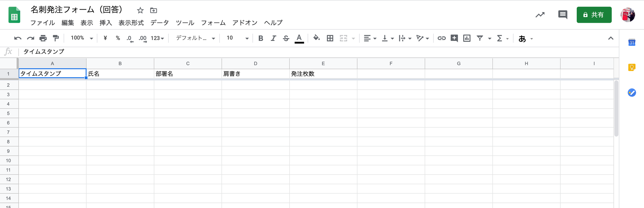Open number format 123 dropdown
644x208 pixels.
(157, 38)
